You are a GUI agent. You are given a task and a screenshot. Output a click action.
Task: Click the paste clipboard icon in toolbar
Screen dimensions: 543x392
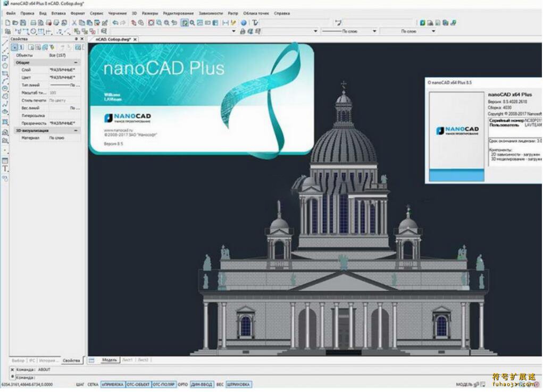89,23
